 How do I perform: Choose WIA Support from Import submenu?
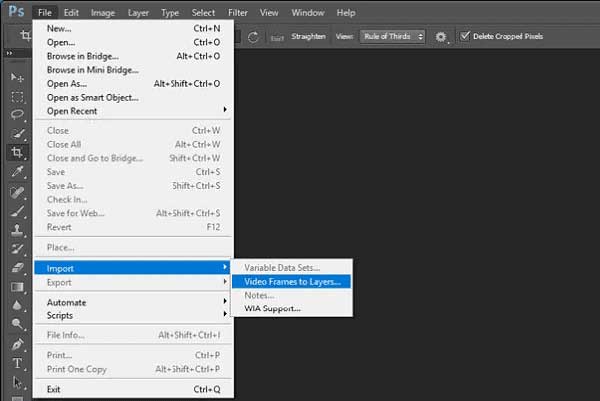click(291, 308)
